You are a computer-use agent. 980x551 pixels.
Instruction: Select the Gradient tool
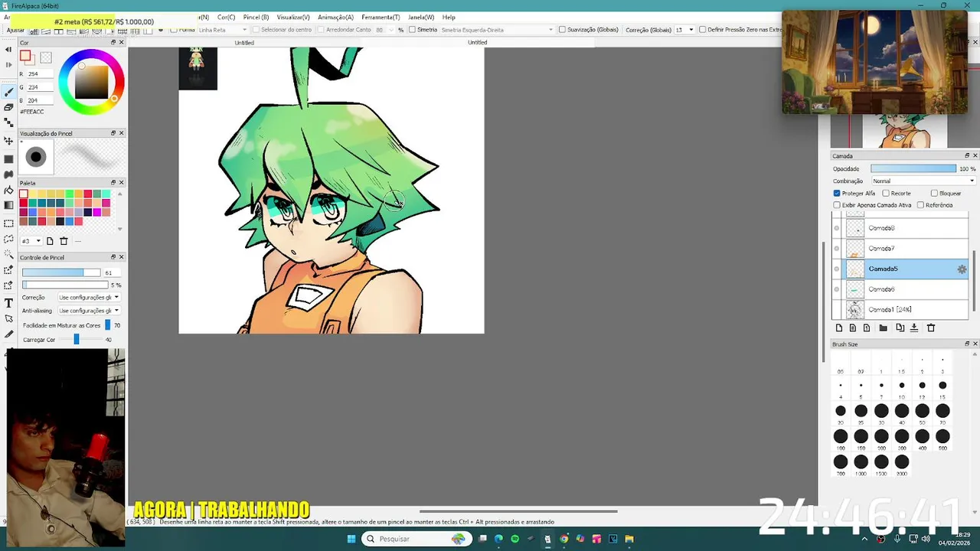[x=8, y=205]
